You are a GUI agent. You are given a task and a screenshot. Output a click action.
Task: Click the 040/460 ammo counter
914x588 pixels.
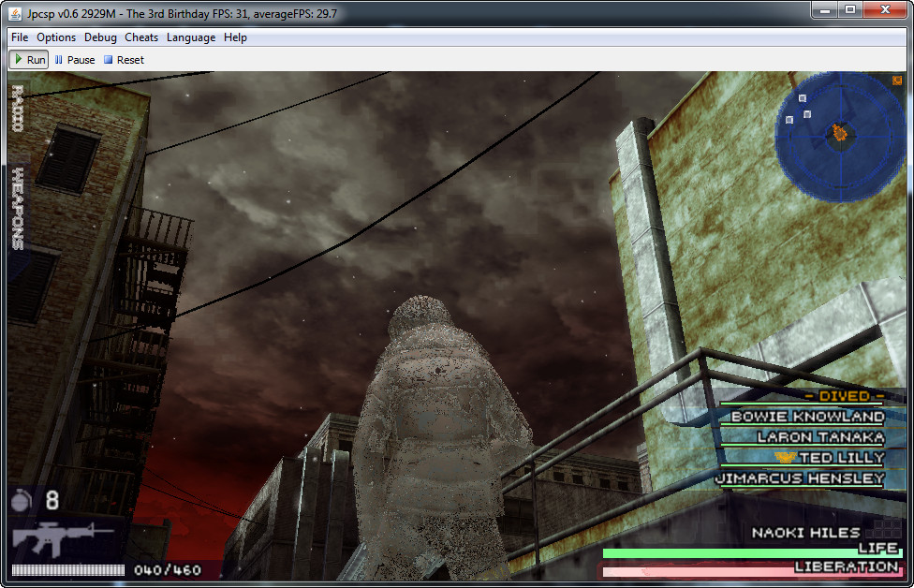click(x=168, y=570)
